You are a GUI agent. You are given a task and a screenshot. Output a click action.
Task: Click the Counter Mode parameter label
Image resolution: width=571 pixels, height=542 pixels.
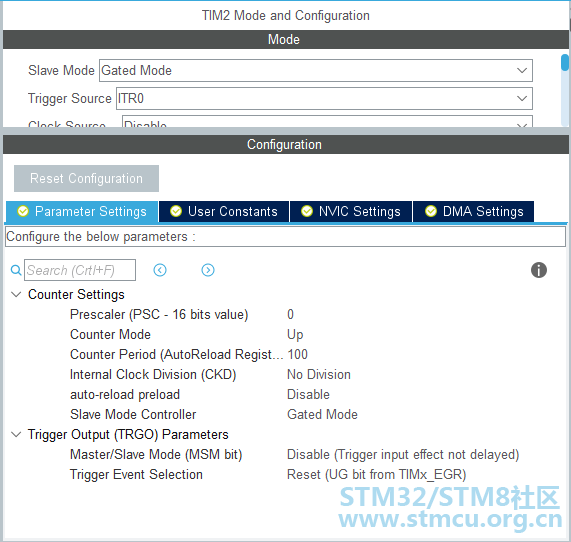(110, 334)
